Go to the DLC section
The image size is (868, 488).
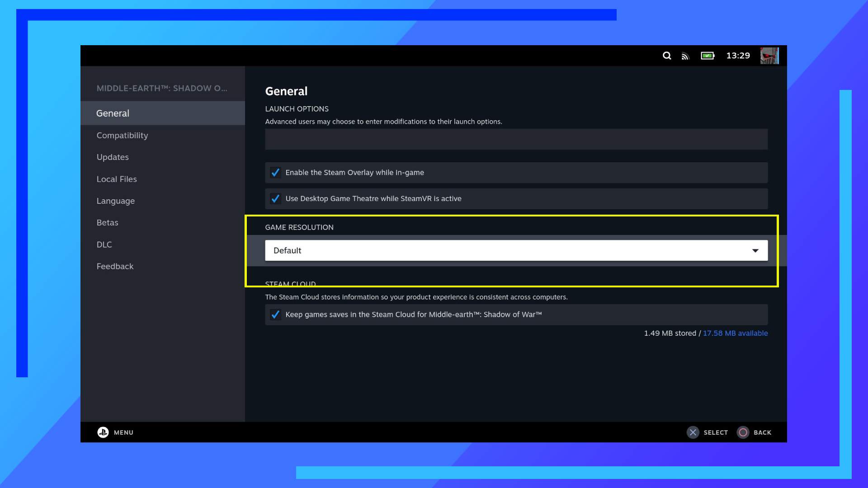click(104, 244)
